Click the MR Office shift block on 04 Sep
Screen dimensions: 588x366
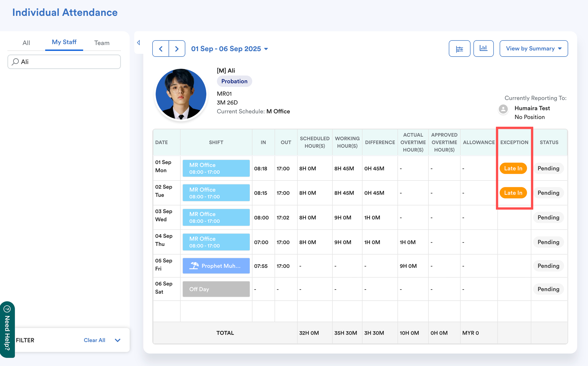216,242
